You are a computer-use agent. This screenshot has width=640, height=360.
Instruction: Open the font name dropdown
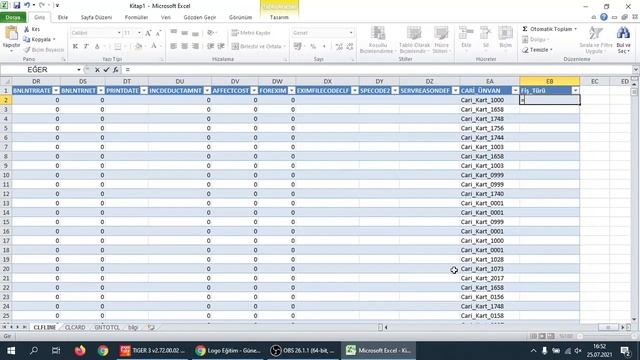point(119,33)
